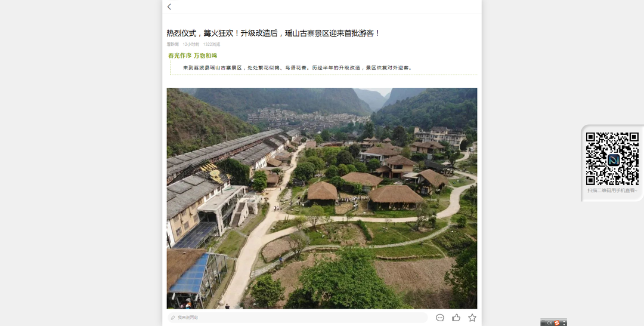Open the comments bubble icon
Image resolution: width=644 pixels, height=326 pixels.
[x=440, y=318]
